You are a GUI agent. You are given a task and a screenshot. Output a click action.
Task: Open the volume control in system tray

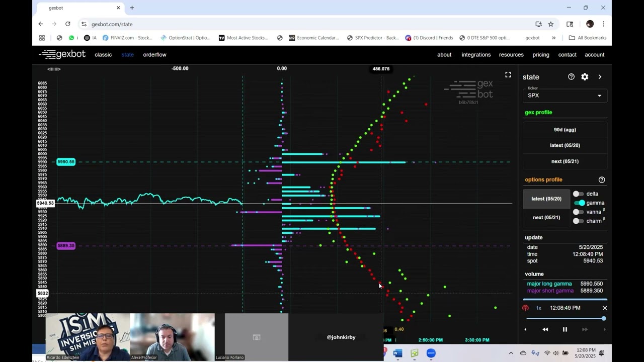556,353
